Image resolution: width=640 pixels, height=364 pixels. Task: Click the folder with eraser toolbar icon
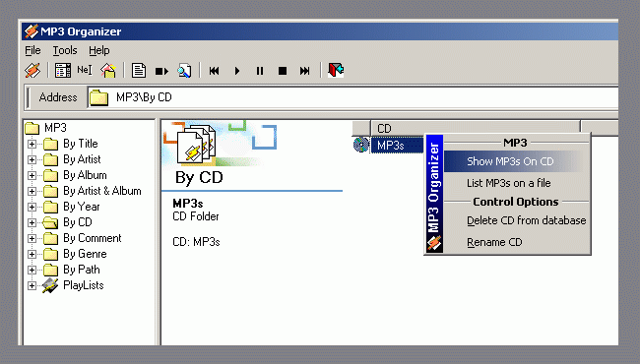(x=108, y=71)
